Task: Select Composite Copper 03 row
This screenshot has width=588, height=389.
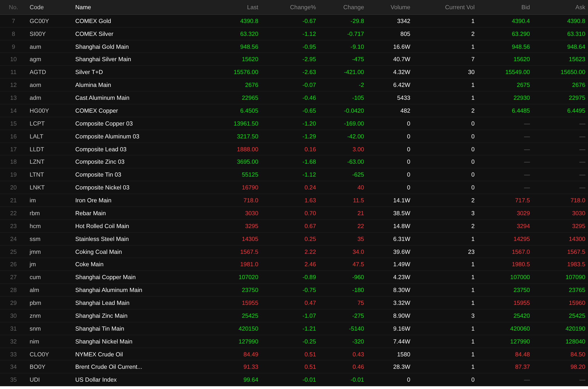Action: point(294,124)
